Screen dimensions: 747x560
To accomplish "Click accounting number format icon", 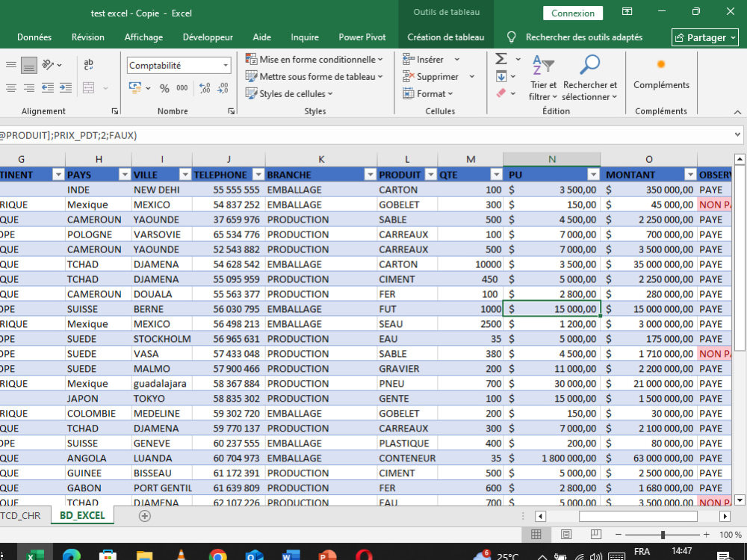I will (134, 88).
